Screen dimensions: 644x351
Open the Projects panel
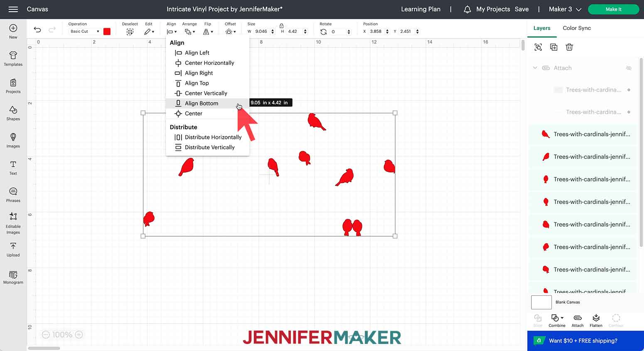point(13,86)
